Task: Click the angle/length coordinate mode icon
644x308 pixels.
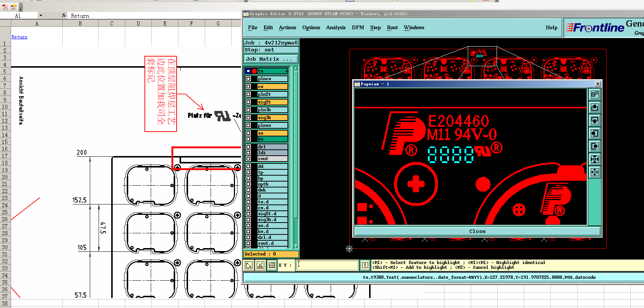Action: pos(260,265)
